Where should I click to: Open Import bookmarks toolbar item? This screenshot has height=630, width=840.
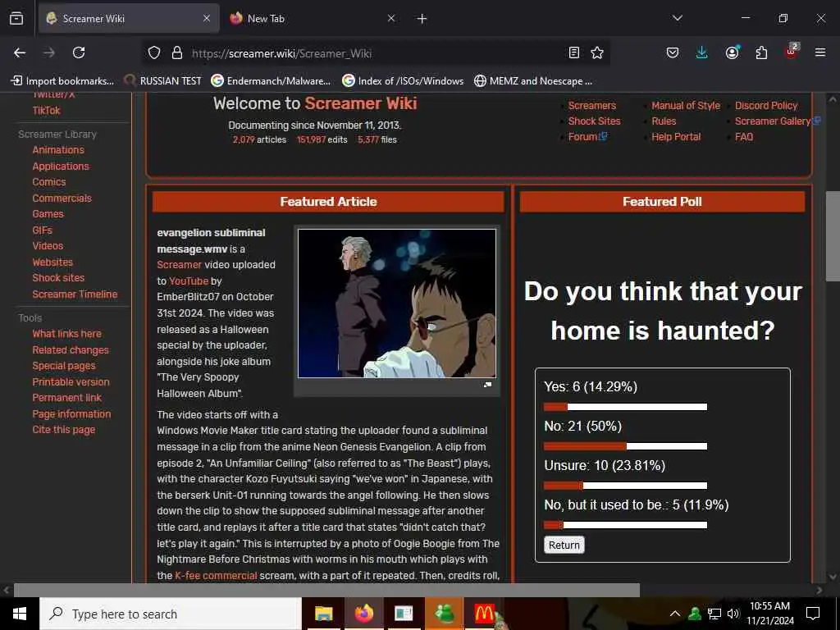62,81
